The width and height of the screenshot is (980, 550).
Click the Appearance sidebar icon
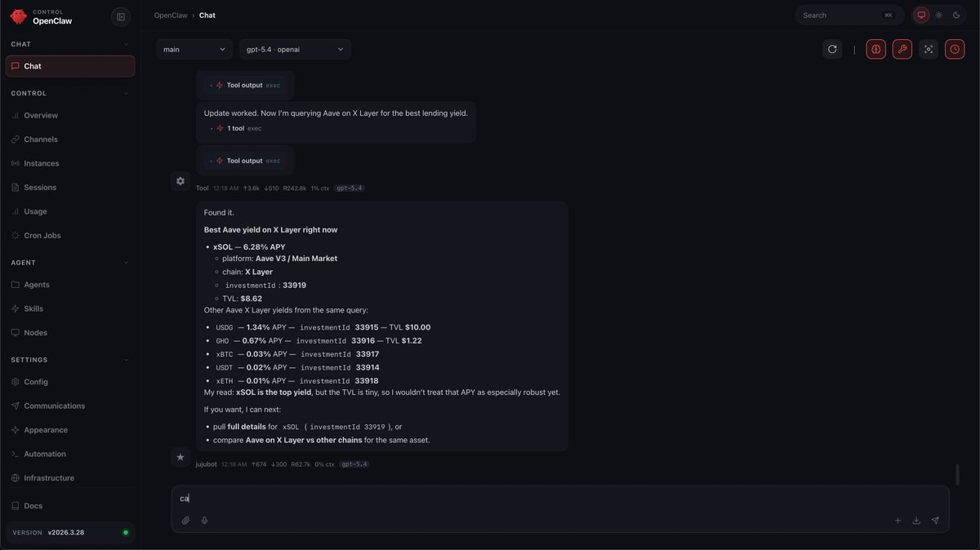(16, 430)
